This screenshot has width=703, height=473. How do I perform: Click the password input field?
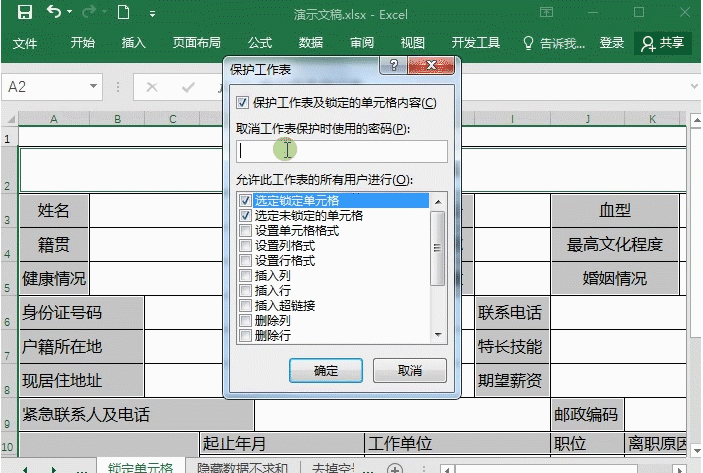tap(342, 151)
